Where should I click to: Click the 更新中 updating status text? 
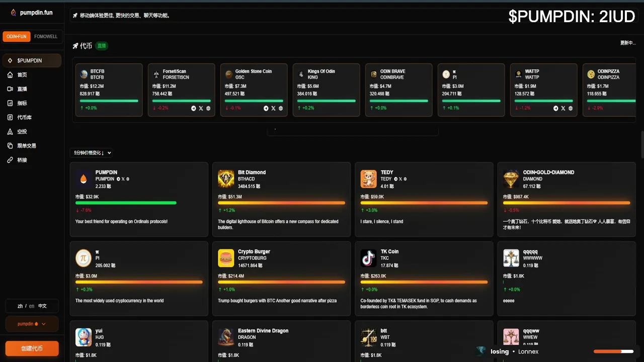(x=628, y=43)
